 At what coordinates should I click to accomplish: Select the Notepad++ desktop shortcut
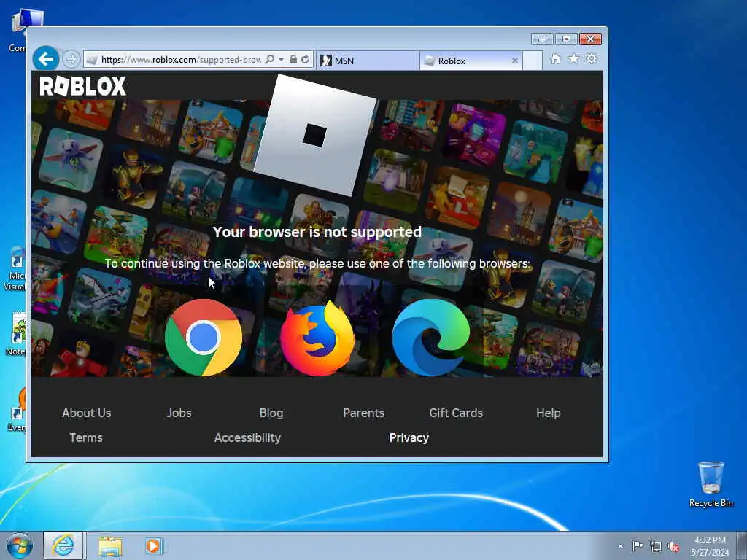click(16, 334)
